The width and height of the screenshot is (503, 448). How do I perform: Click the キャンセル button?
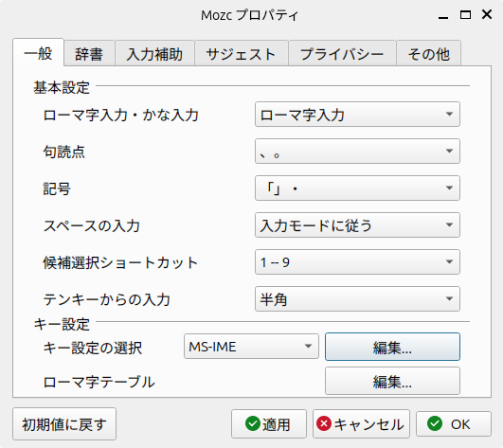coord(361,424)
